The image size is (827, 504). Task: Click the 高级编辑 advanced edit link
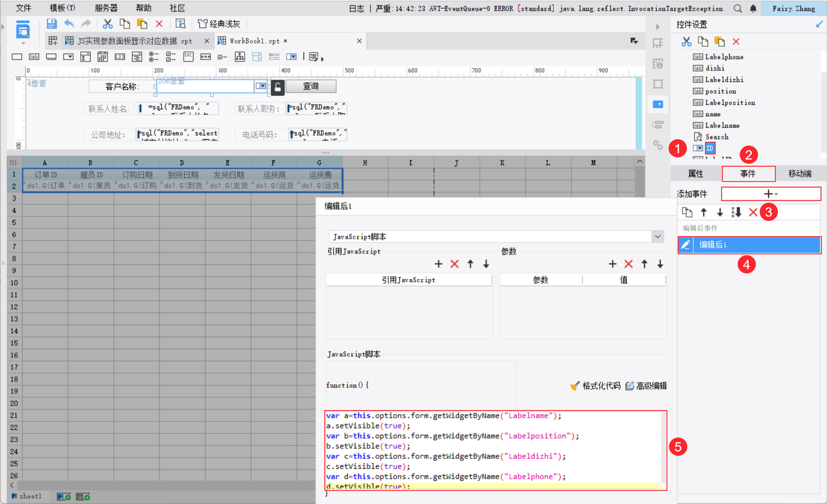647,386
